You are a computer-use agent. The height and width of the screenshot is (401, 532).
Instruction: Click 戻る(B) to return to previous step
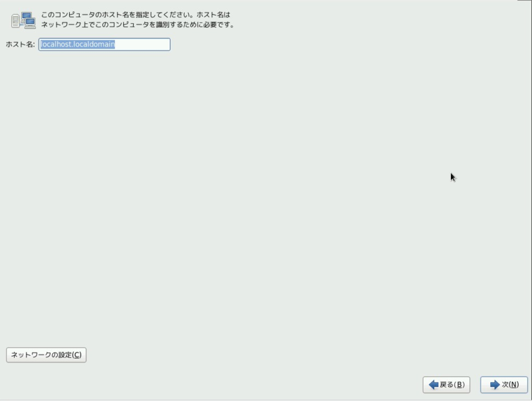pos(447,384)
